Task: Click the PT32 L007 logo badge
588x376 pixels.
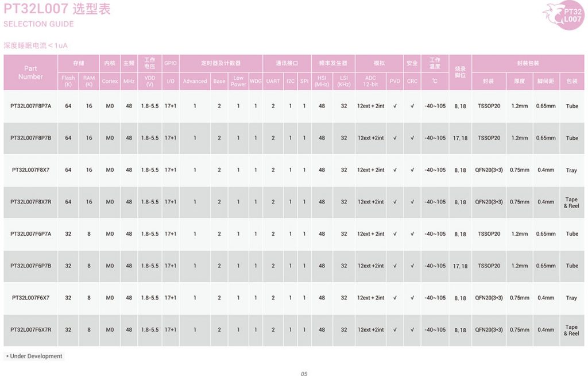Action: (x=563, y=14)
